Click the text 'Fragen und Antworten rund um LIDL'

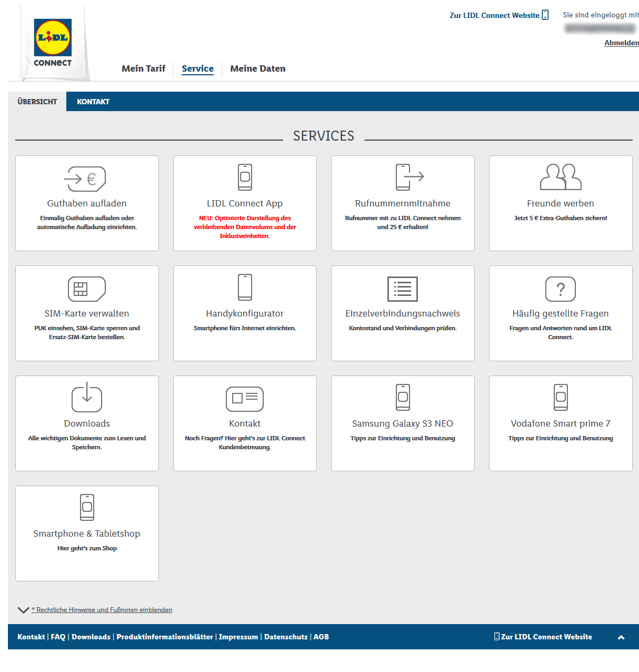click(x=561, y=328)
